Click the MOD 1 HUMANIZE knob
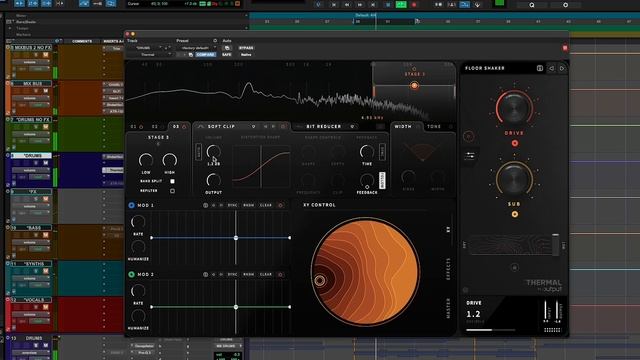Image resolution: width=640 pixels, height=360 pixels. [x=138, y=247]
